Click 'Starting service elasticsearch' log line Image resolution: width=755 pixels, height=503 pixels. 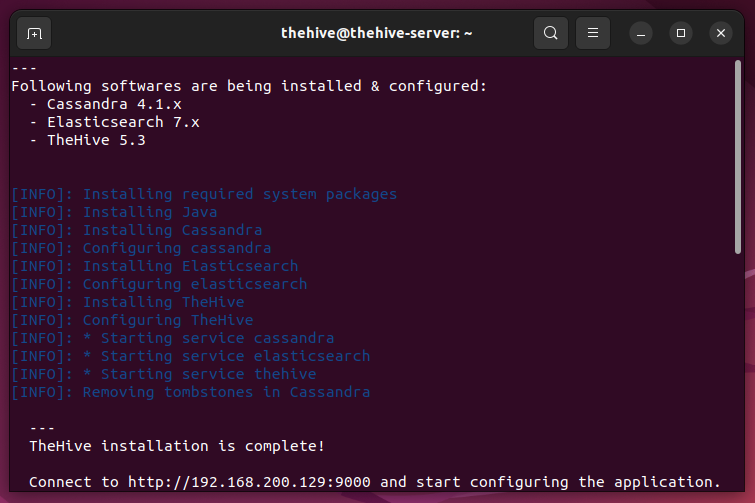tap(191, 356)
